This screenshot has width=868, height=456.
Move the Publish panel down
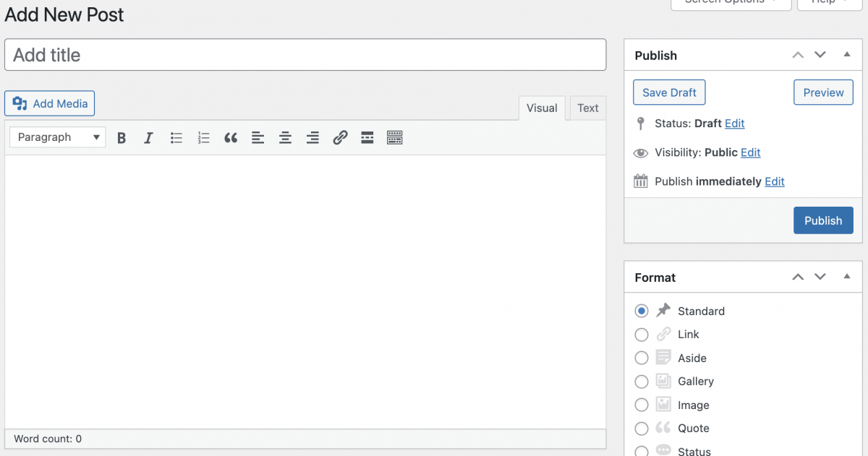pyautogui.click(x=820, y=55)
